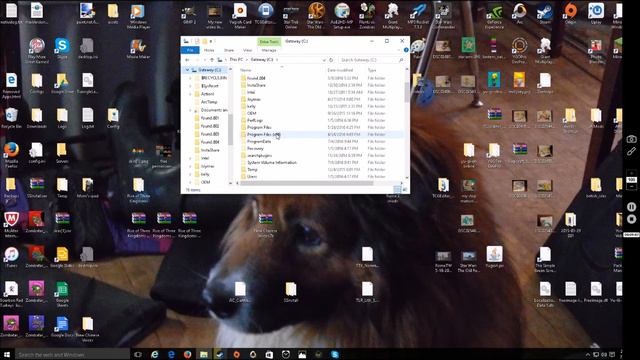The image size is (640, 360).
Task: Select the GIMP 2 desktop shortcut
Action: point(189,16)
